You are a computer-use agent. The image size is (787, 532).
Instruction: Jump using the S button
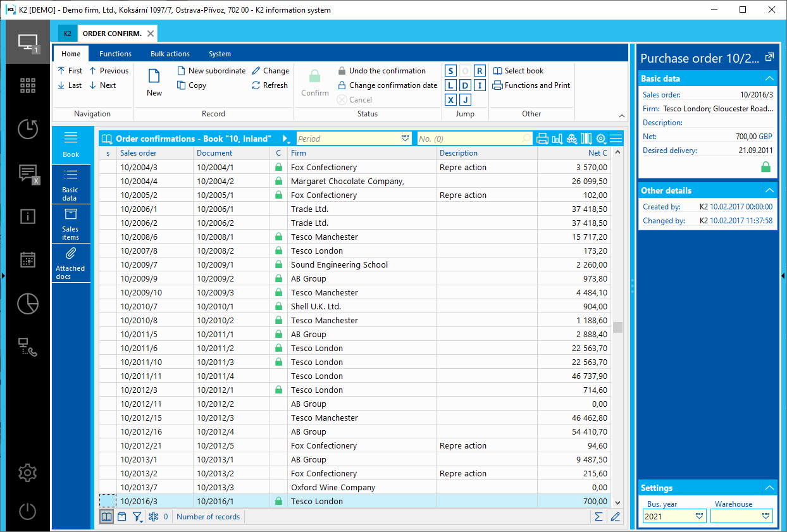click(x=450, y=71)
